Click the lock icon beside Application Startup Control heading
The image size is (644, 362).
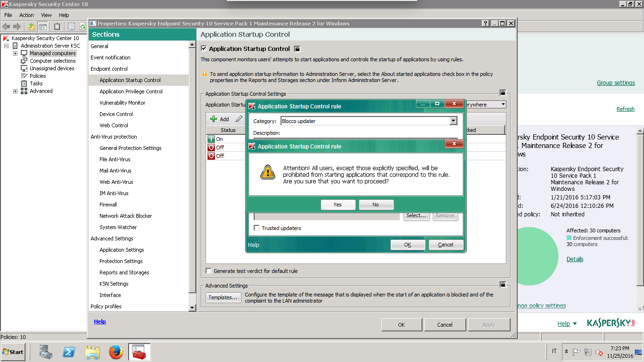tap(297, 49)
